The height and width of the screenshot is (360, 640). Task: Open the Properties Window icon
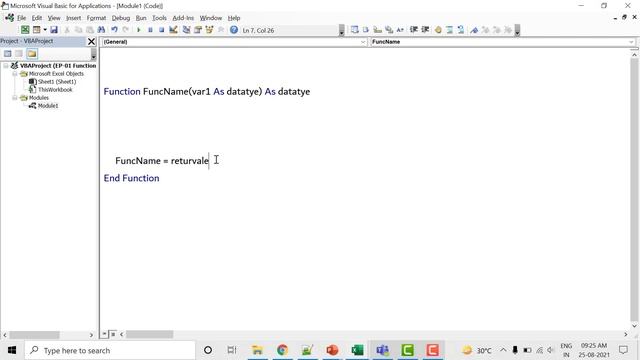[x=198, y=30]
